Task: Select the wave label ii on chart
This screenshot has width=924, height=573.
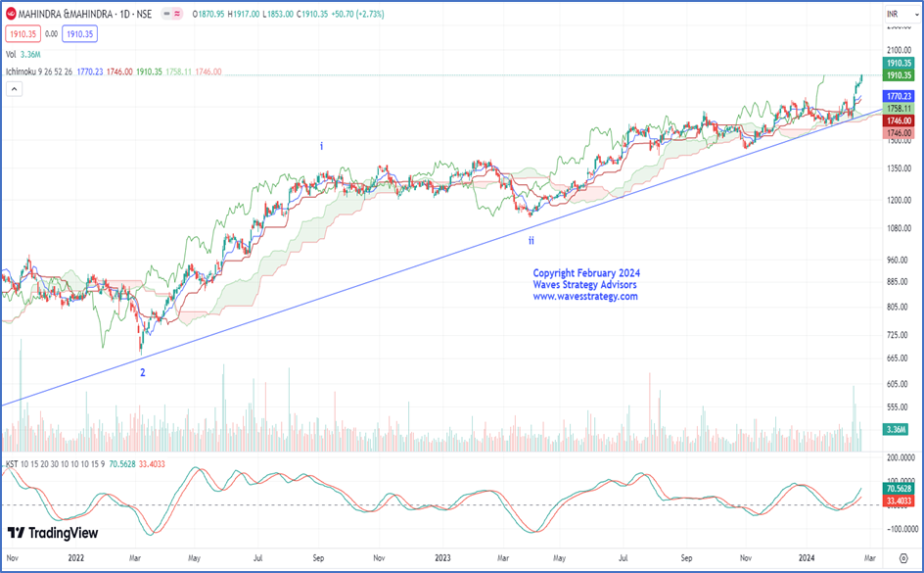Action: [531, 241]
